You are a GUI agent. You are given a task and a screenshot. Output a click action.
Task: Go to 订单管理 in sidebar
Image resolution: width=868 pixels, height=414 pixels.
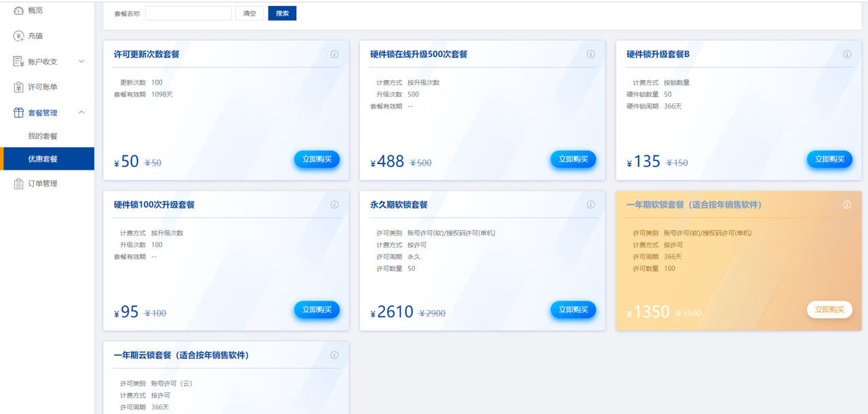43,184
